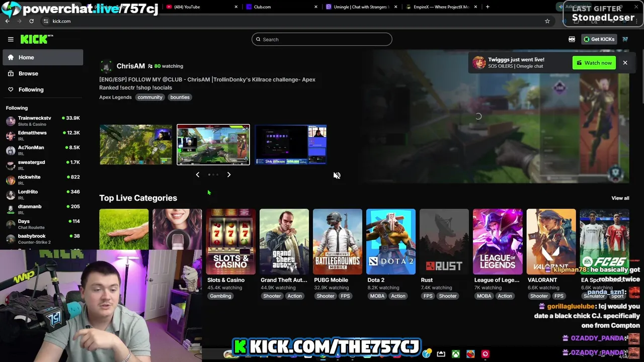Open sweatergxd channel in following list
The height and width of the screenshot is (362, 644).
(x=43, y=165)
